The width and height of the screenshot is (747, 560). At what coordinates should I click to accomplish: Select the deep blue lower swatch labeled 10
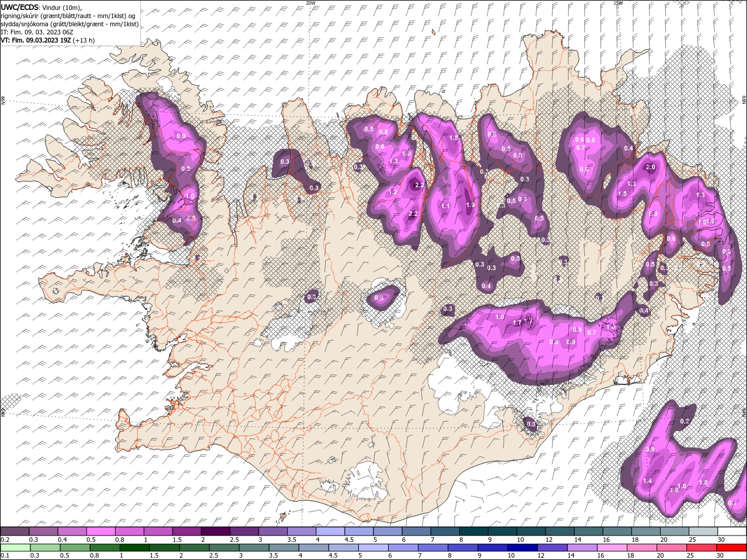point(523,548)
